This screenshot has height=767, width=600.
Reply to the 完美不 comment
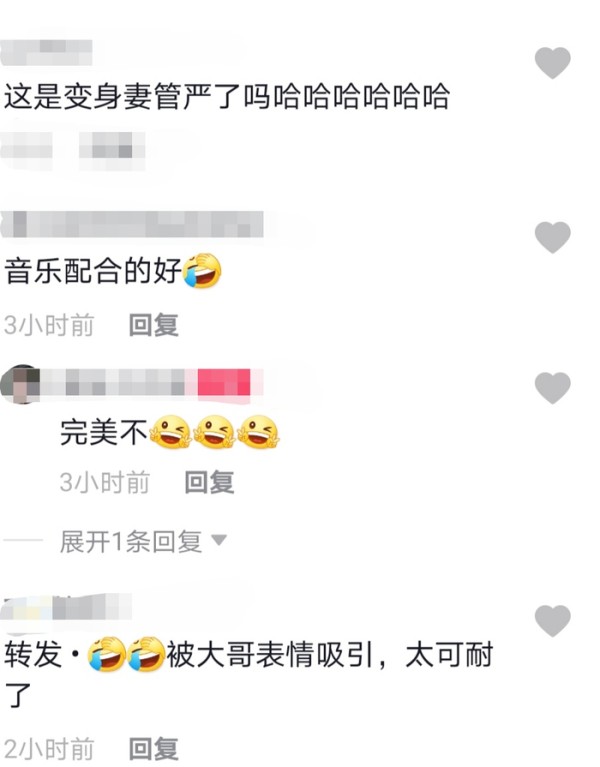[209, 482]
